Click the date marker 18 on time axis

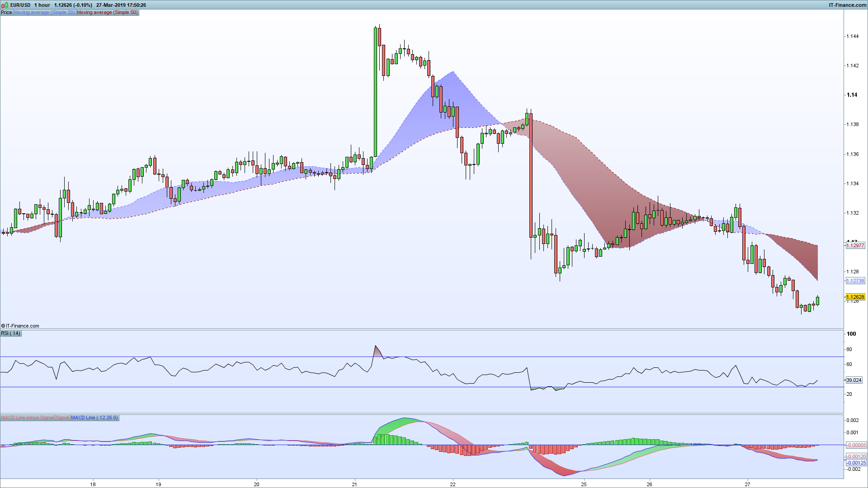[x=93, y=484]
